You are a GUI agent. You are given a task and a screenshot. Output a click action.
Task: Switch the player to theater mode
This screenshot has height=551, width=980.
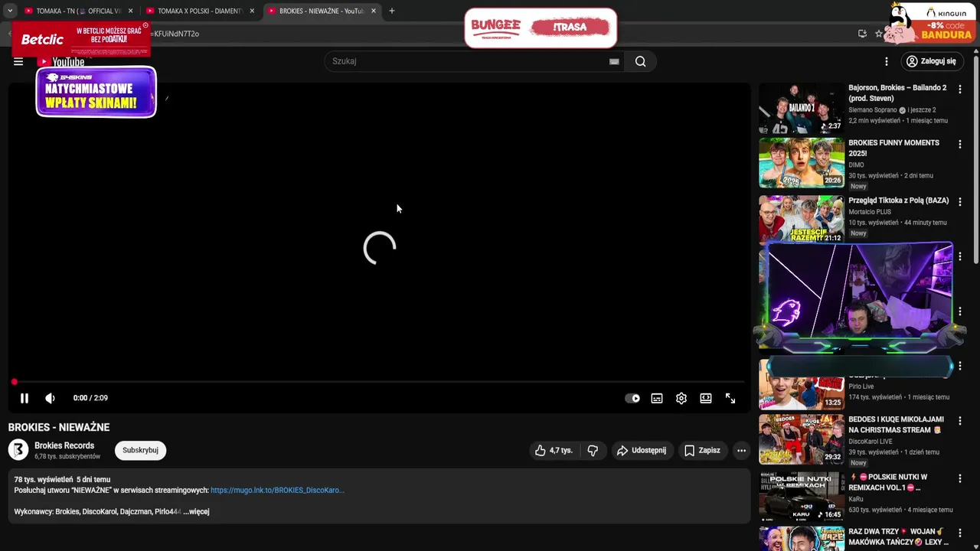(706, 398)
